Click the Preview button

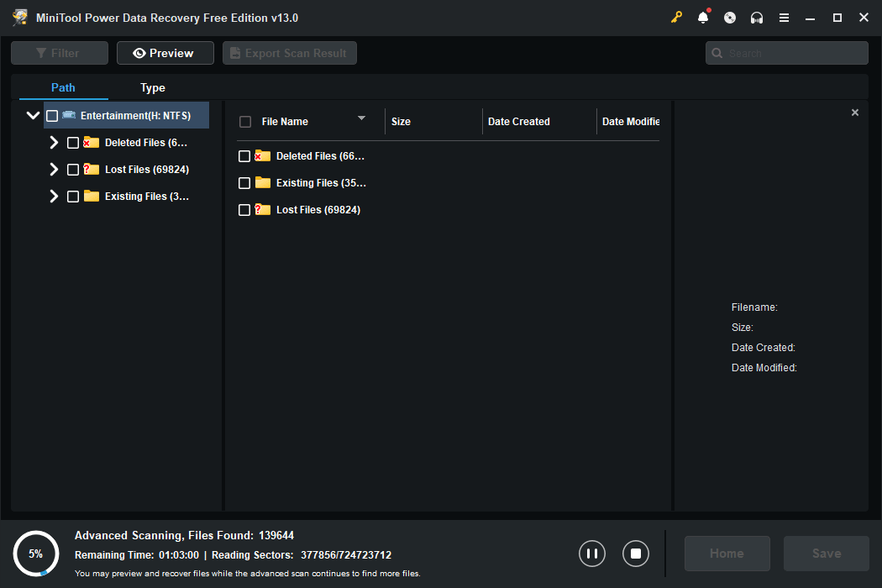pyautogui.click(x=165, y=53)
